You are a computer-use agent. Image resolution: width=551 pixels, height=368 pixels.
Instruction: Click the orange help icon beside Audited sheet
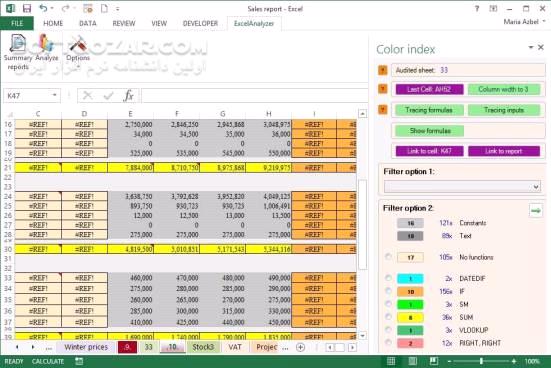click(383, 70)
